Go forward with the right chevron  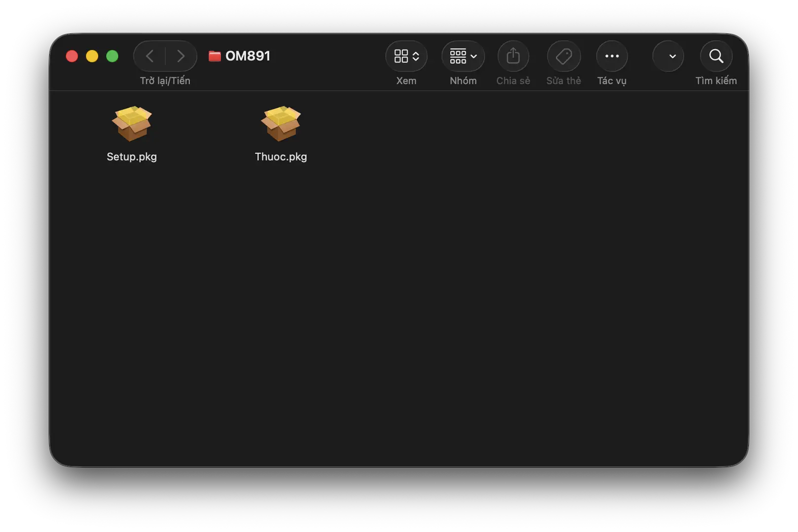coord(181,56)
